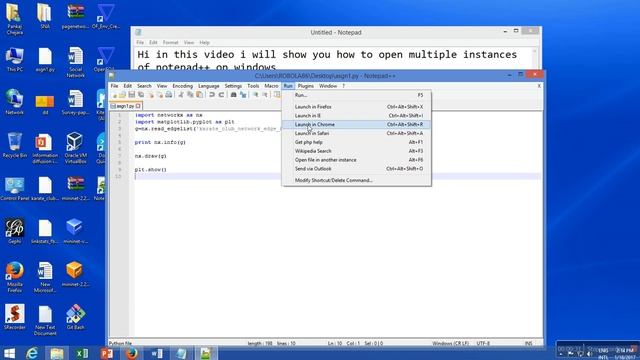640x360 pixels.
Task: Open the File menu in the Untitled Notepad window
Action: (140, 42)
